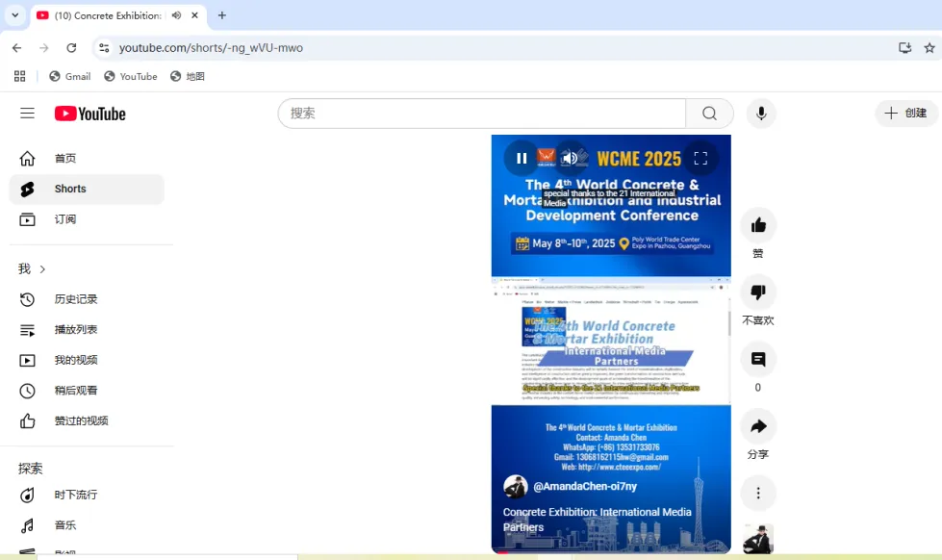The image size is (942, 560).
Task: Start voice search with microphone
Action: [x=761, y=113]
